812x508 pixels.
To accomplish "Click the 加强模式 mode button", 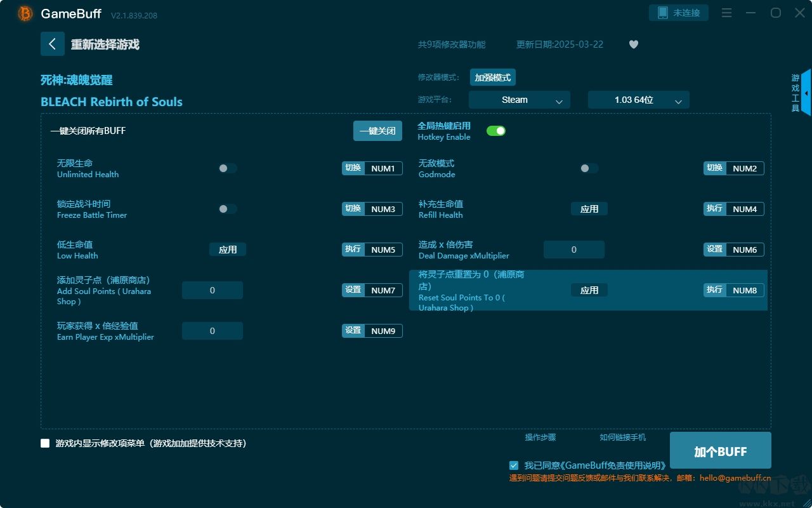I will coord(493,77).
